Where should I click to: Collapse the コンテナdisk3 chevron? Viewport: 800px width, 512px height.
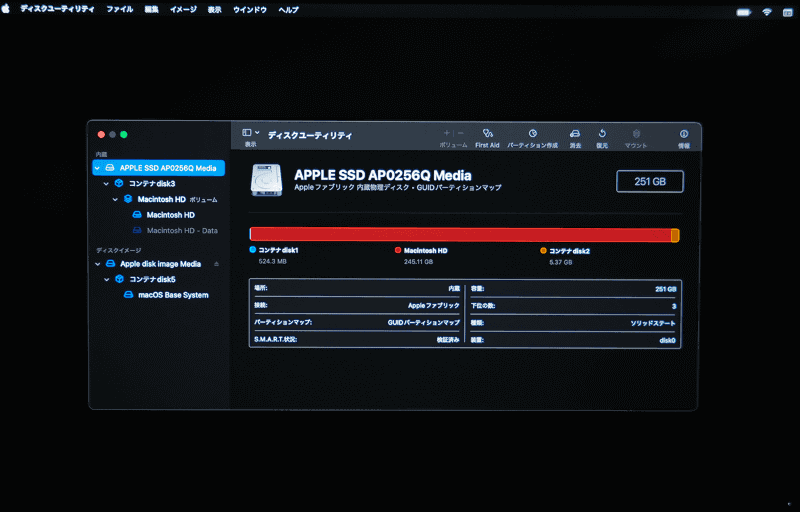(x=106, y=184)
